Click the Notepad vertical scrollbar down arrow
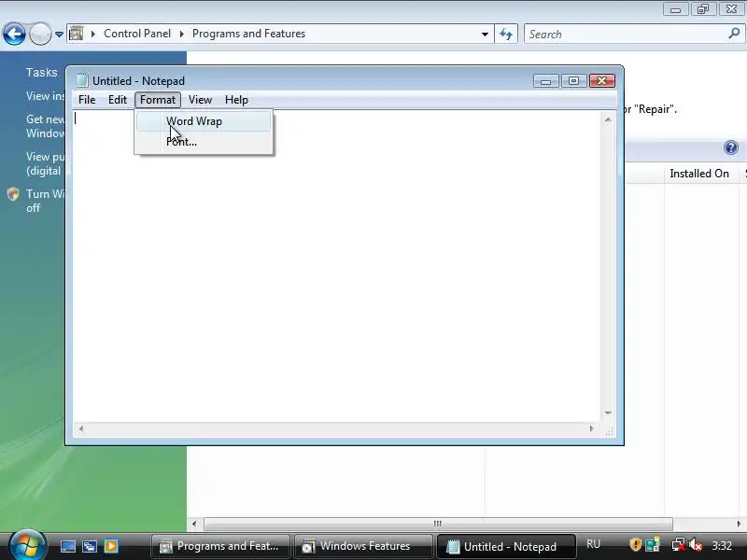The height and width of the screenshot is (560, 747). [608, 413]
